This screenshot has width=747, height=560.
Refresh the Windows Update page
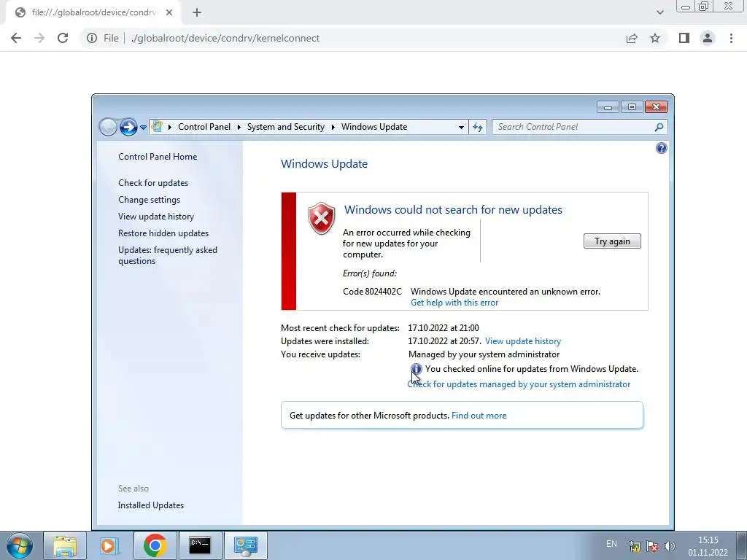[477, 127]
